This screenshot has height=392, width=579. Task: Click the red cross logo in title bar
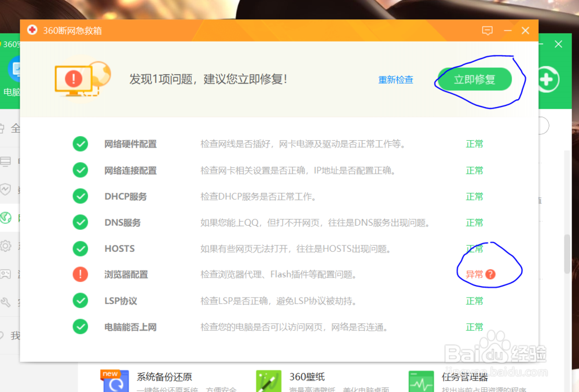(32, 30)
